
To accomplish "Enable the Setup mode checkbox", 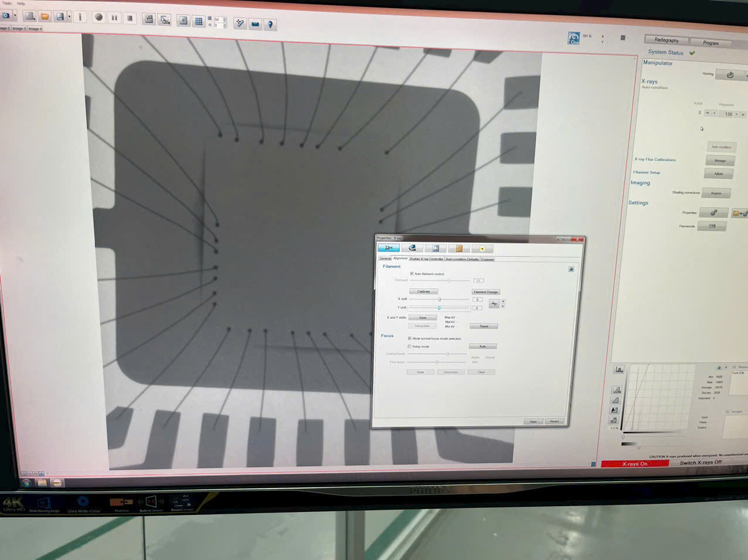I will (x=409, y=346).
